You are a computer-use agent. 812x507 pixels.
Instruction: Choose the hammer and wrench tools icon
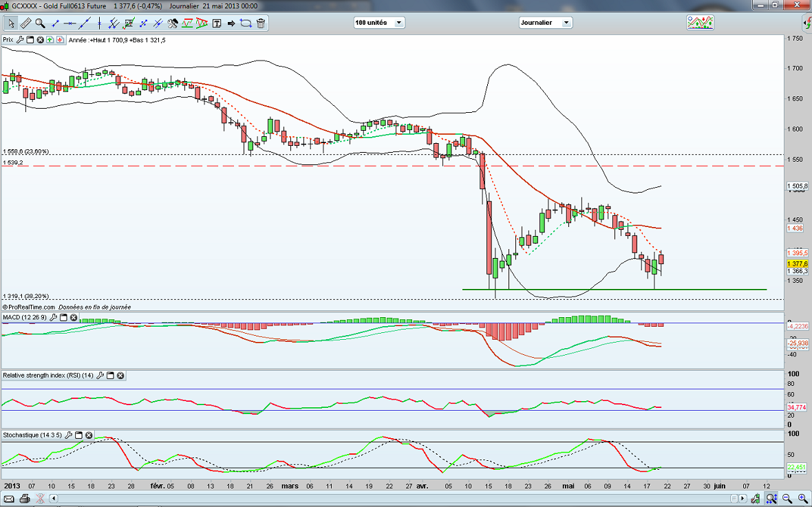point(172,23)
